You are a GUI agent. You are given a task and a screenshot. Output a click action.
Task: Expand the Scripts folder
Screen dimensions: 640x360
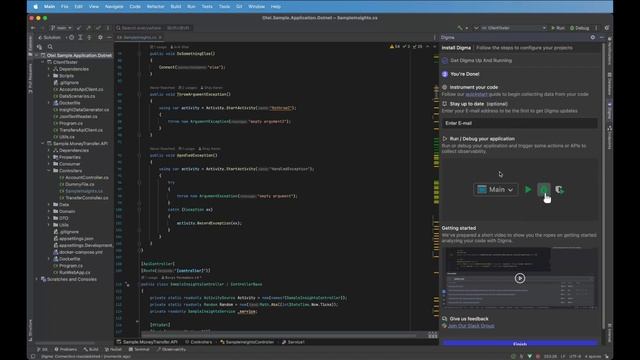[x=49, y=76]
